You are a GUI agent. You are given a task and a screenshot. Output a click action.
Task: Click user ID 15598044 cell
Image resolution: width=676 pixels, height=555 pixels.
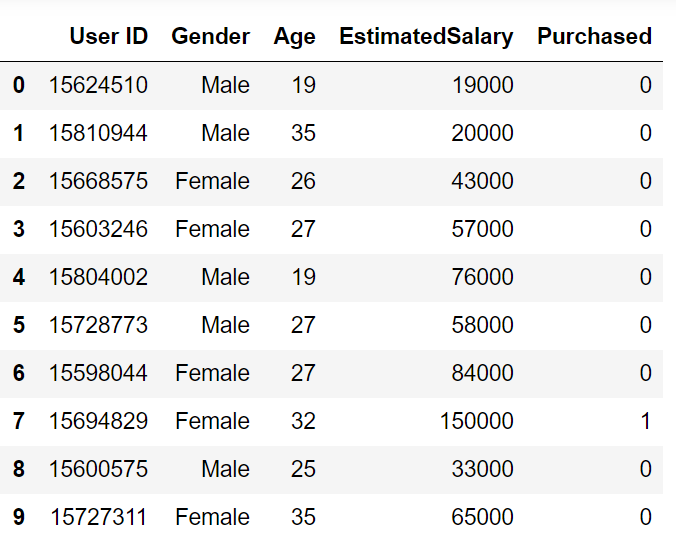pyautogui.click(x=98, y=373)
